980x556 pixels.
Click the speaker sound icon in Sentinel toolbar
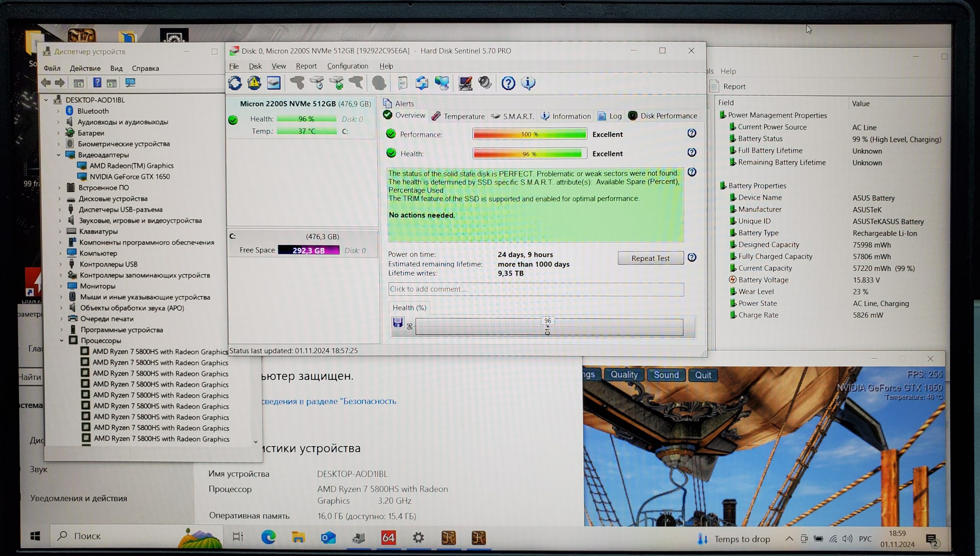tap(485, 83)
